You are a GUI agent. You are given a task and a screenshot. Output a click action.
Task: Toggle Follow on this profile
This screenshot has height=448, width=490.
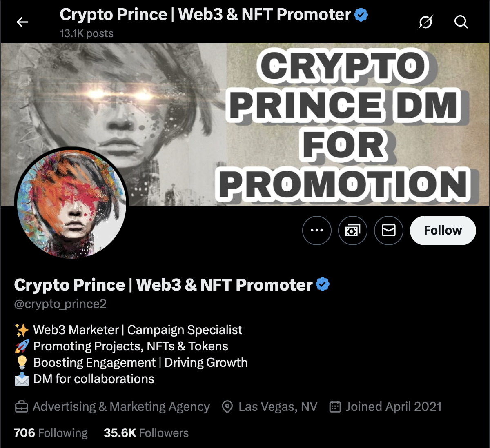pyautogui.click(x=443, y=231)
